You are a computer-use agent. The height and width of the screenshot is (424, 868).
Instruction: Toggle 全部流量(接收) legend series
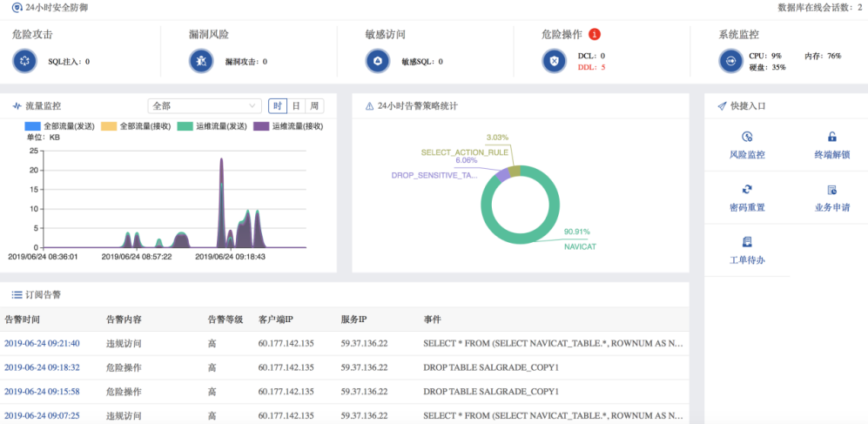click(x=137, y=126)
